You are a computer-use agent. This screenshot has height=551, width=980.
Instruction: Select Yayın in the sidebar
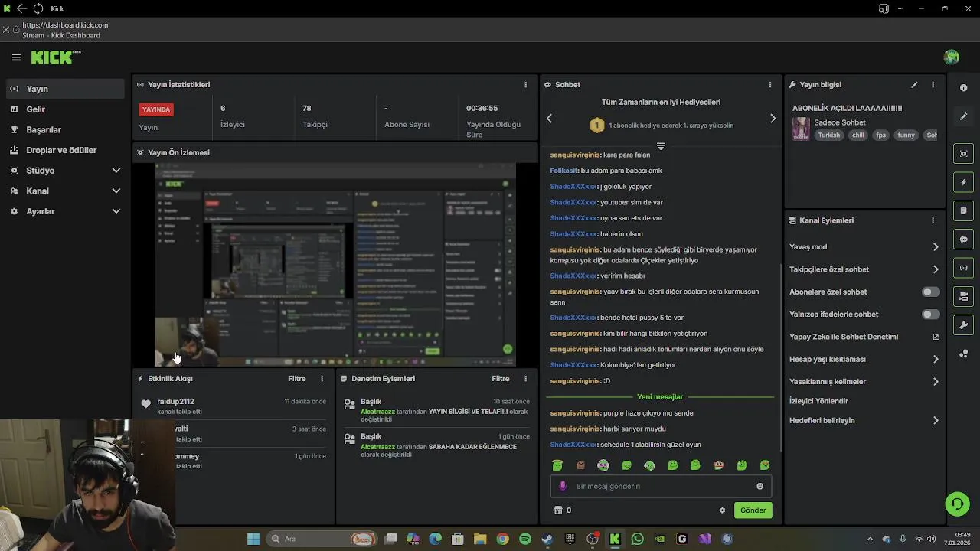(65, 89)
